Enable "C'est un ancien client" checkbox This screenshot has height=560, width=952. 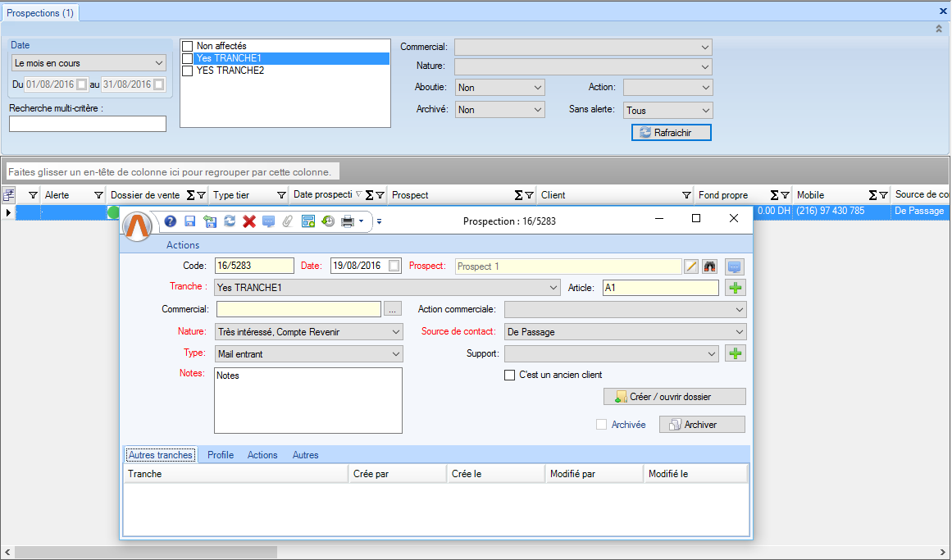(510, 375)
